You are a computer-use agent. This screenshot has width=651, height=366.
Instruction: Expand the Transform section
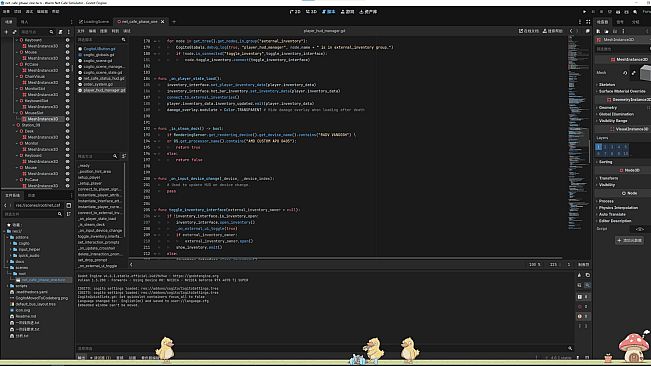pyautogui.click(x=607, y=178)
